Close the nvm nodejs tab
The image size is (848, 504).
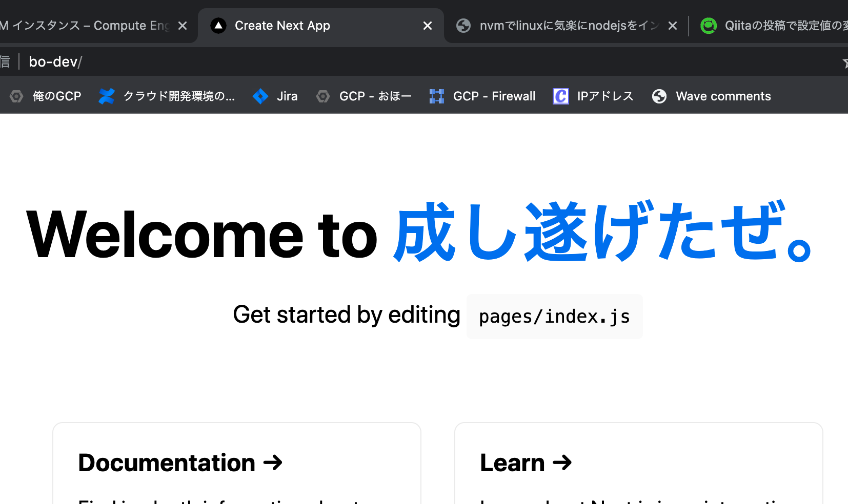[x=672, y=25]
